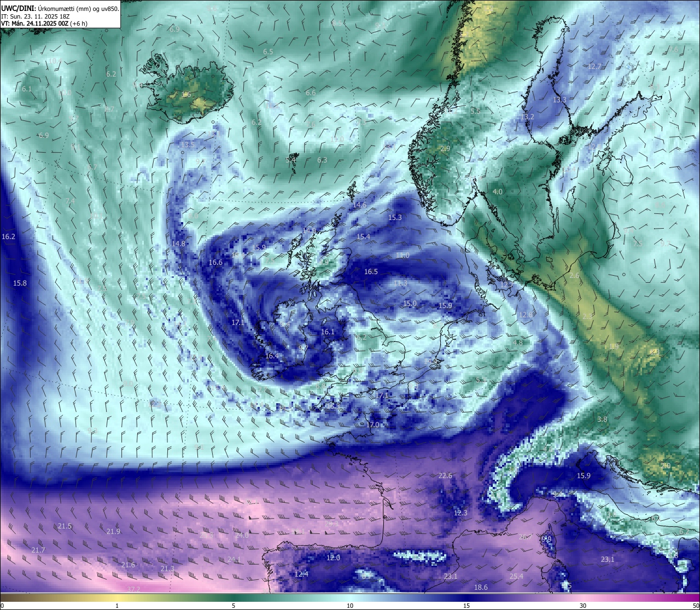Image resolution: width=700 pixels, height=610 pixels.
Task: Click the value label '16.5' over the North Sea
Action: (x=371, y=272)
